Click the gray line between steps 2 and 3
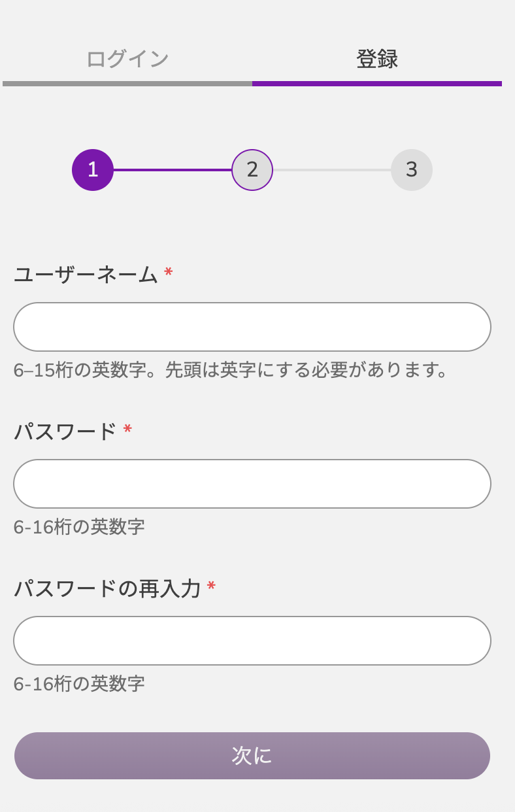 click(332, 170)
